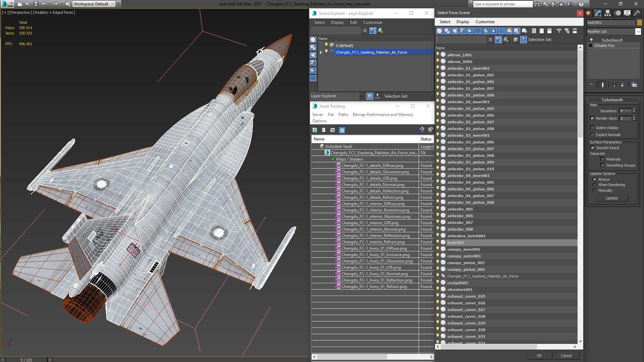
Task: Collapse the TurboSmooth rollout header
Action: click(x=612, y=100)
